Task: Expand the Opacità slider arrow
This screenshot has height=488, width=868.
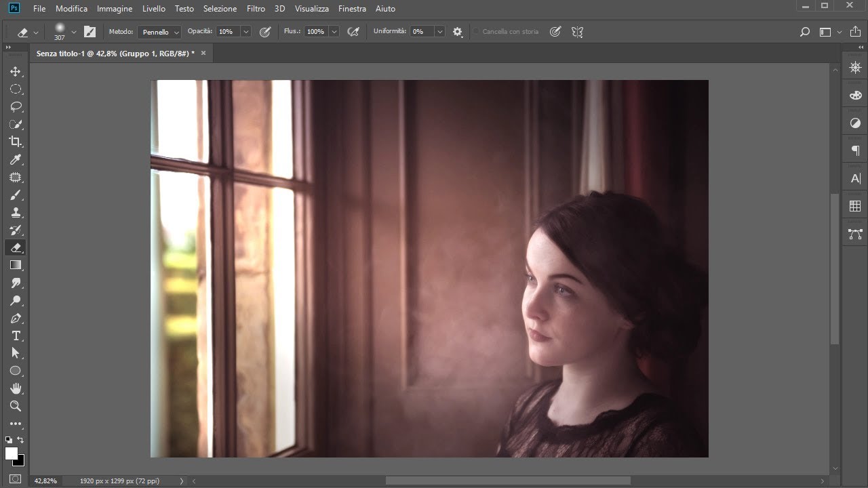Action: point(246,32)
